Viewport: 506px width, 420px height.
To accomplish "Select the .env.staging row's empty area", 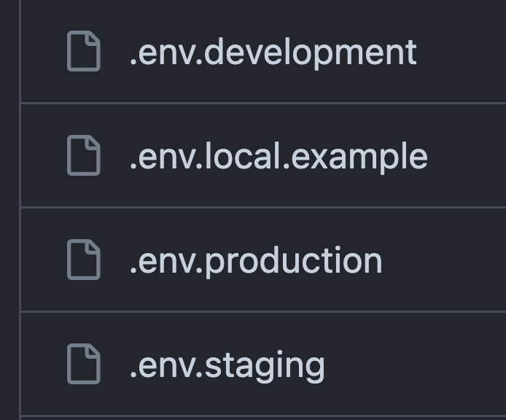I will click(x=416, y=364).
